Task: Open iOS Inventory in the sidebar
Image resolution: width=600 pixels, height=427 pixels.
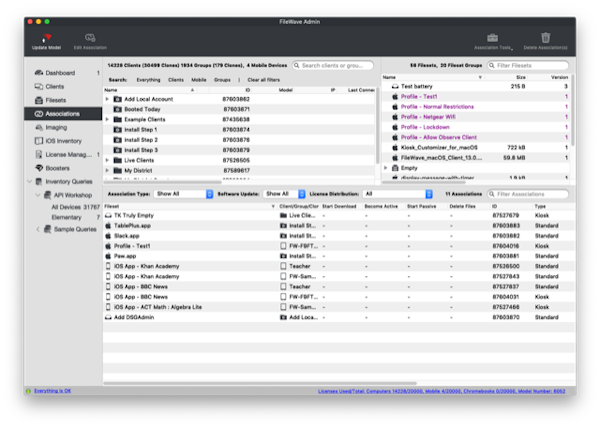Action: pos(64,141)
